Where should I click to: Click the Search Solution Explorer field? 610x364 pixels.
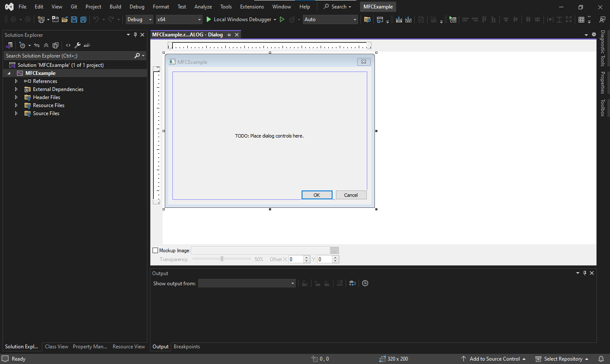[68, 56]
